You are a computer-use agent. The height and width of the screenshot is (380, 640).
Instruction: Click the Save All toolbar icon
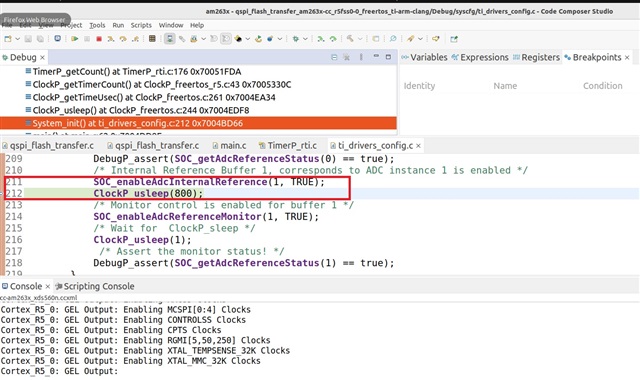coord(40,39)
